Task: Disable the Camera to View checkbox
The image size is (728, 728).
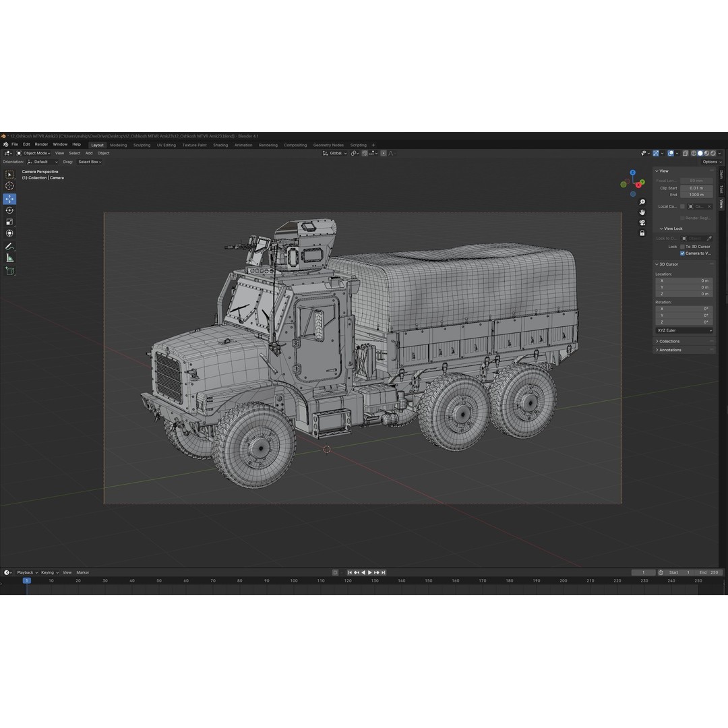Action: [682, 253]
